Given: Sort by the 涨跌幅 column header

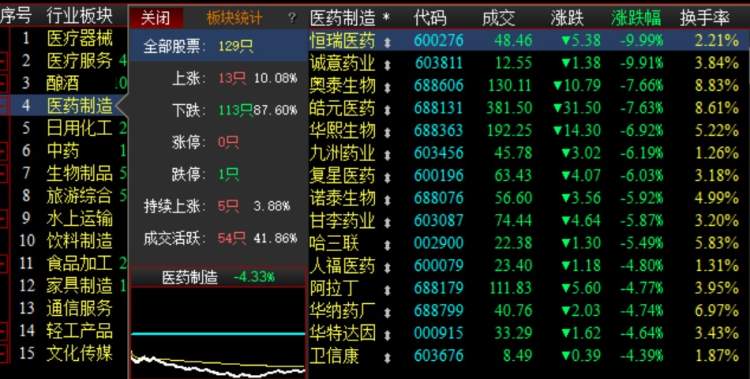Looking at the screenshot, I should click(x=636, y=18).
